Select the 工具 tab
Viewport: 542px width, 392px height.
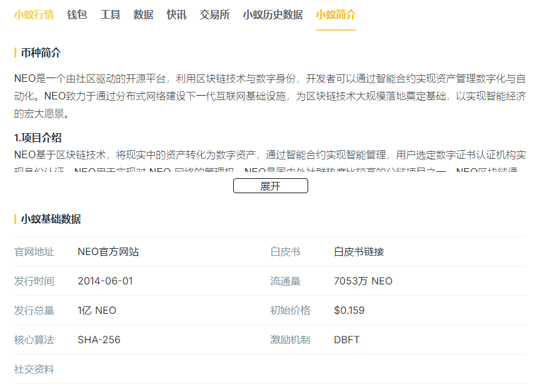click(110, 15)
